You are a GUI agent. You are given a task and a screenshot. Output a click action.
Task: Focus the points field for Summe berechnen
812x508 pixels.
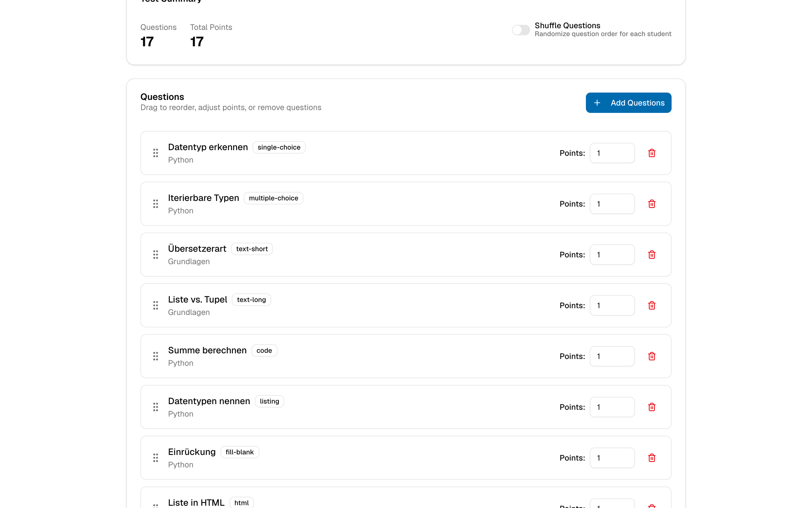[612, 356]
